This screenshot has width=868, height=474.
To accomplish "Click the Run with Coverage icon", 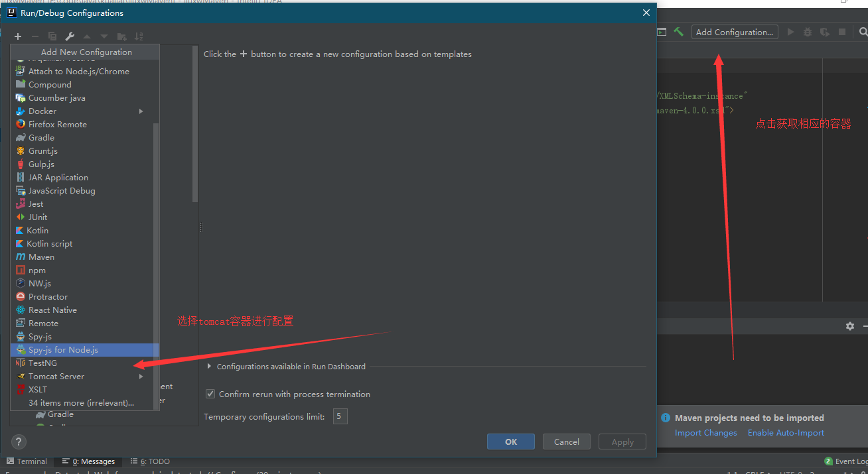I will point(825,32).
